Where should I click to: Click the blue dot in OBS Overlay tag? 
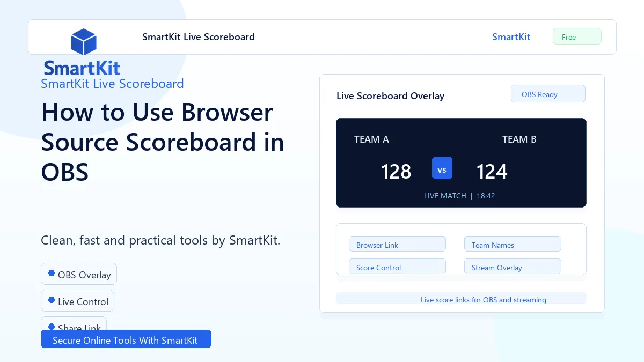52,273
